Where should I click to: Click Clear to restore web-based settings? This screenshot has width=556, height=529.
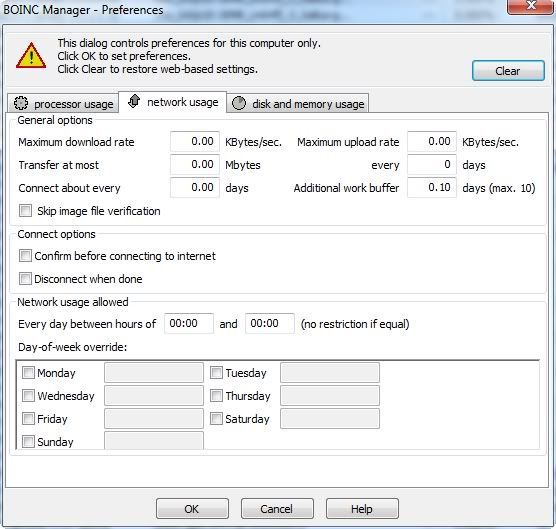click(508, 71)
